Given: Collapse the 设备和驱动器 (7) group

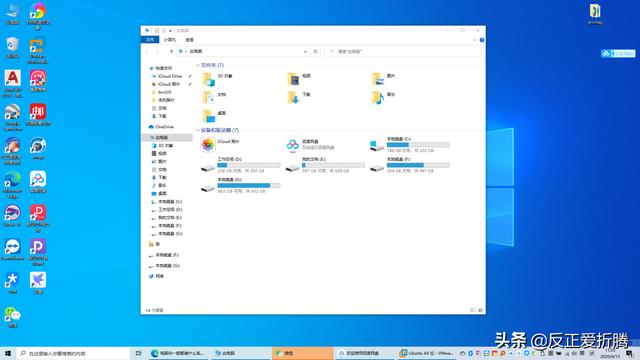Looking at the screenshot, I should coord(198,130).
